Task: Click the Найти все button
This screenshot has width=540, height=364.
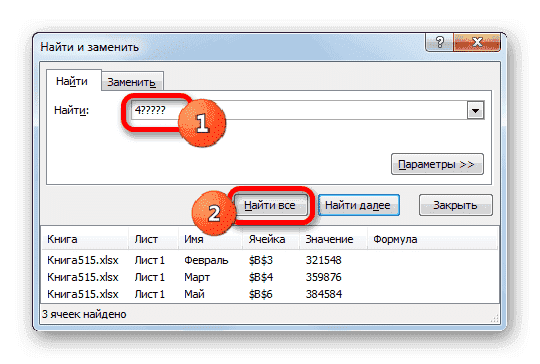Action: click(270, 205)
